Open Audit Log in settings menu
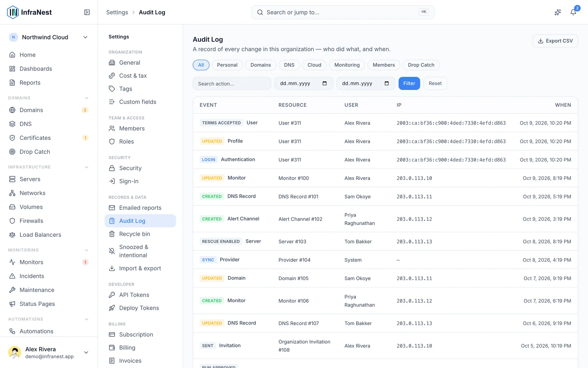 140,221
